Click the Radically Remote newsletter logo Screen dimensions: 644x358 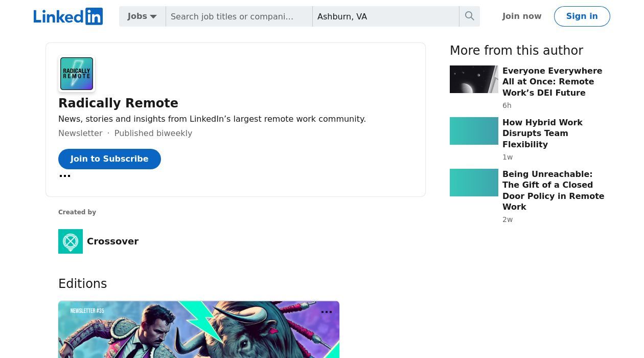(x=77, y=74)
